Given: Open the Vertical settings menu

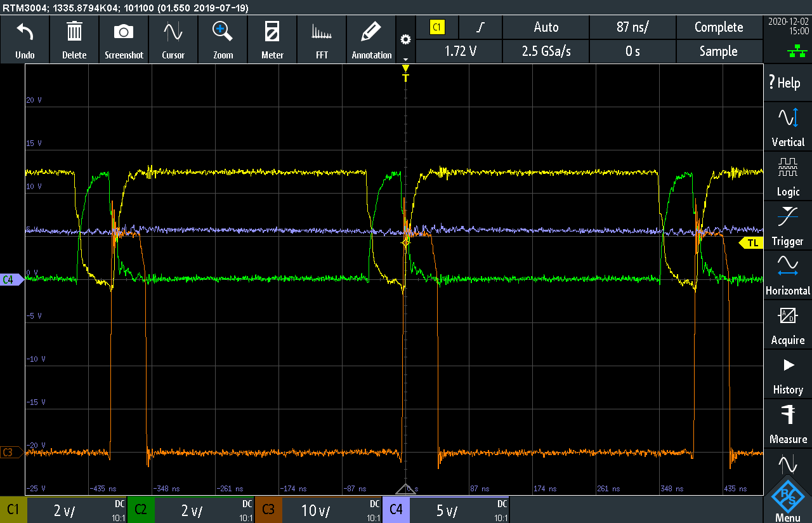Looking at the screenshot, I should [x=787, y=125].
